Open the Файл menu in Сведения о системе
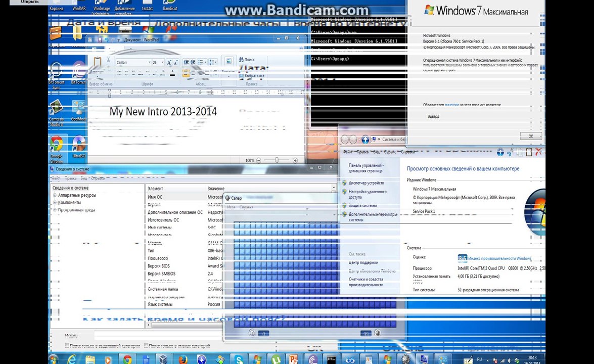Screen dimensions: 594x364 point(56,178)
